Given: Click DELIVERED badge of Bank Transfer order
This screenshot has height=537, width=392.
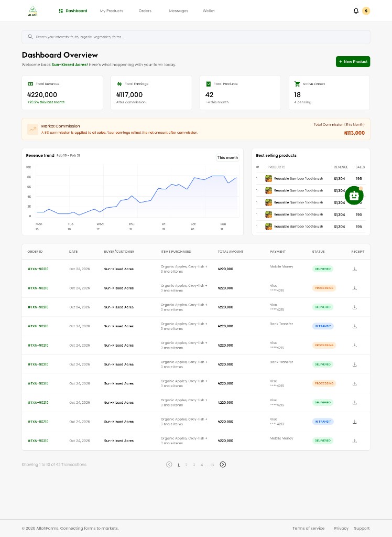Looking at the screenshot, I should pos(322,364).
